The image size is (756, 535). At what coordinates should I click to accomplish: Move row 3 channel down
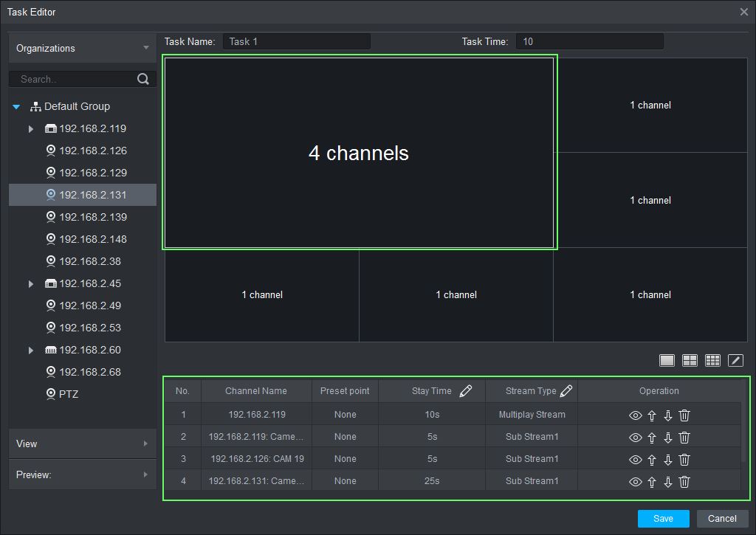[x=667, y=459]
